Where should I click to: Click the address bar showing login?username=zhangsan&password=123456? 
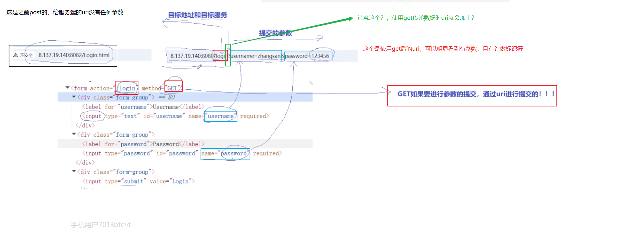pyautogui.click(x=262, y=56)
